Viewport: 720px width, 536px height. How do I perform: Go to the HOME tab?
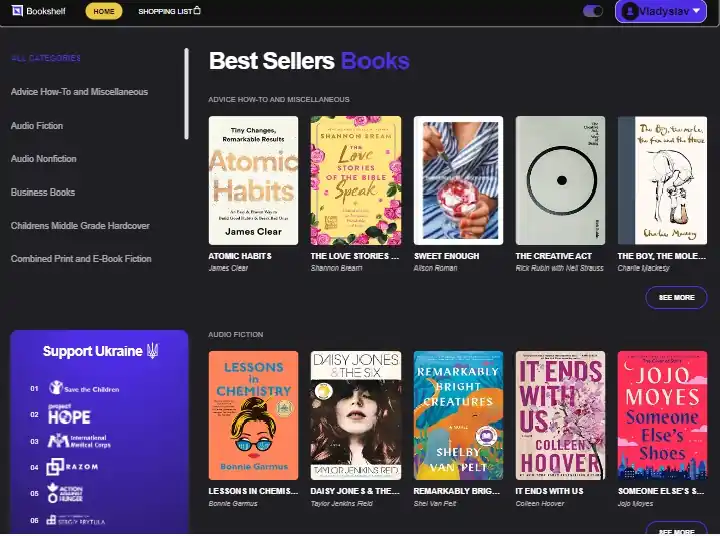pos(104,11)
